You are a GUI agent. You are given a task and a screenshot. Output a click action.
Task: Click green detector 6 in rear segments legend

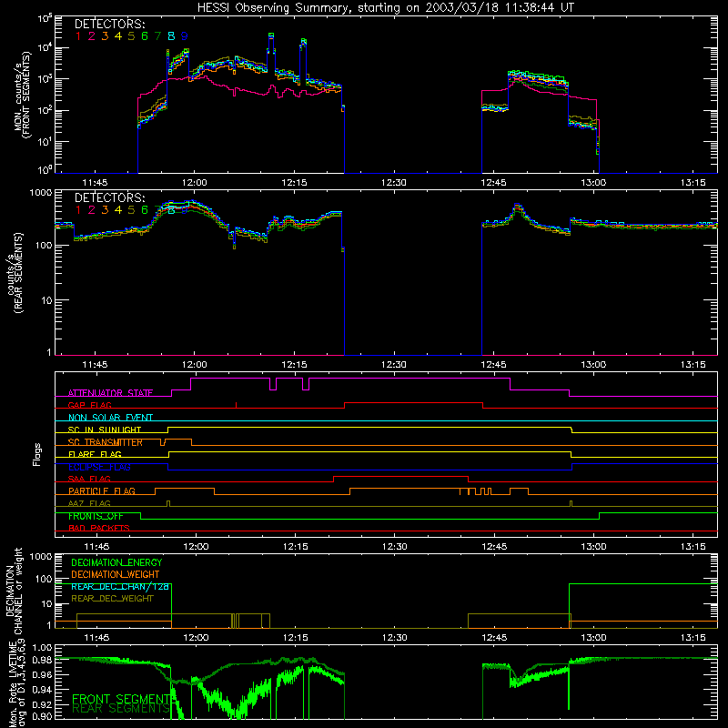pos(145,210)
